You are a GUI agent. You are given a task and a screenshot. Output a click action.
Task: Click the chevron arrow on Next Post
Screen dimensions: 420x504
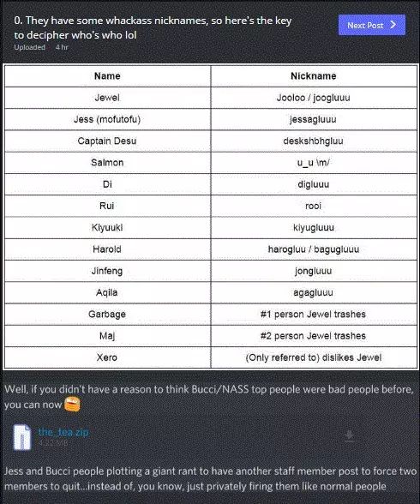[393, 25]
